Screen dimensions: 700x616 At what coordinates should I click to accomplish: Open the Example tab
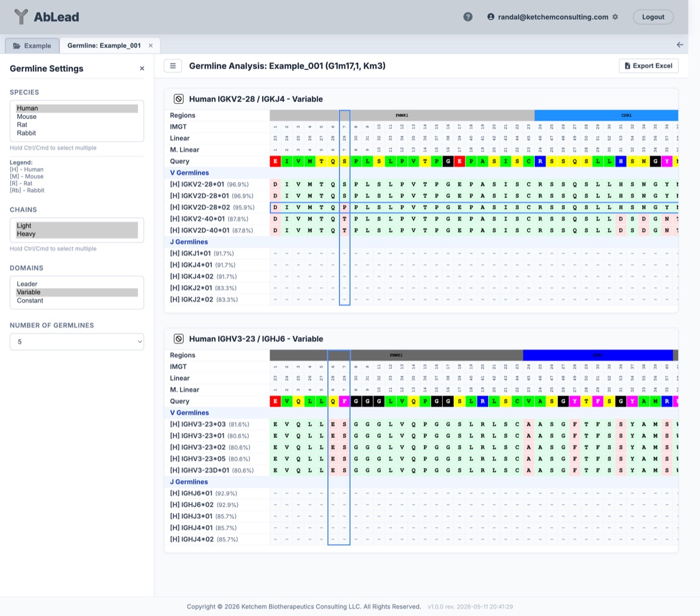[32, 45]
